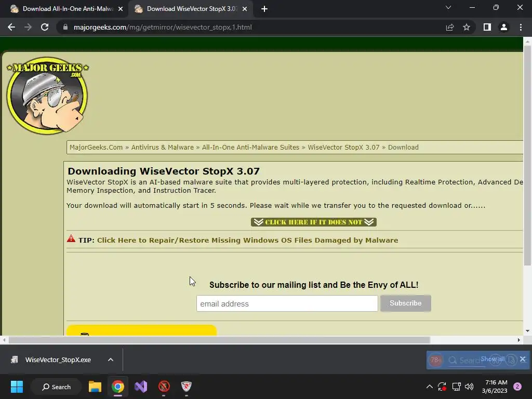Open MajorGeeks.Com breadcrumb link
Screen dimensions: 532x399
[96, 147]
